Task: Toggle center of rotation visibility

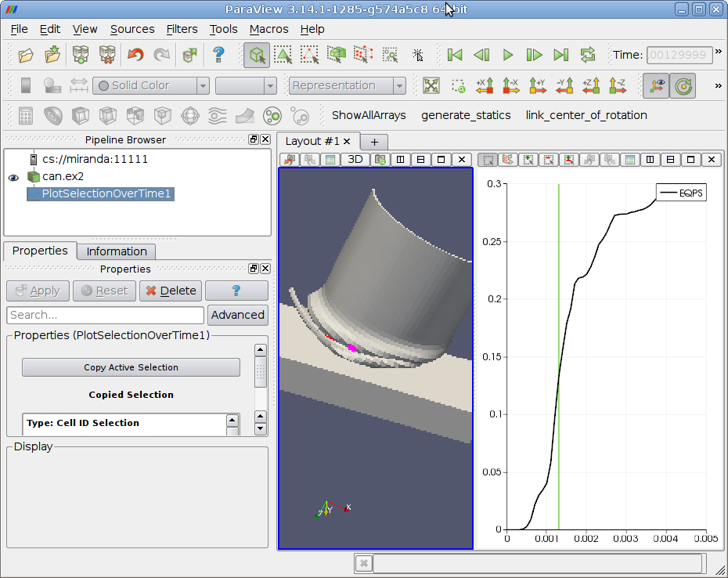Action: pos(683,85)
